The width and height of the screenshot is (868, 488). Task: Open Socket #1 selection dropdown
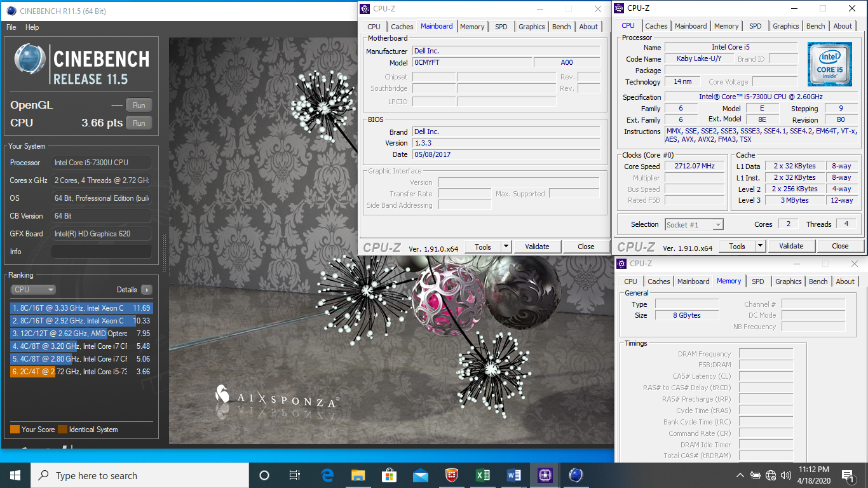tap(694, 224)
